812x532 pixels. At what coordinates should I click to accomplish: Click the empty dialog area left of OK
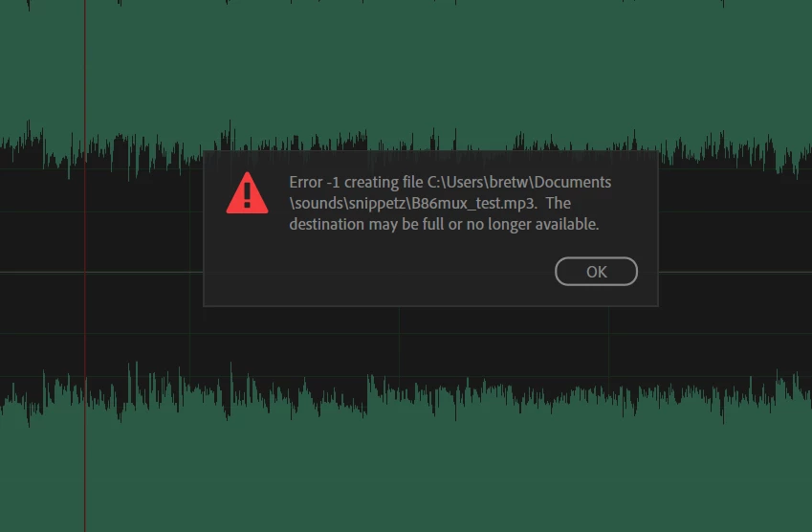378,272
